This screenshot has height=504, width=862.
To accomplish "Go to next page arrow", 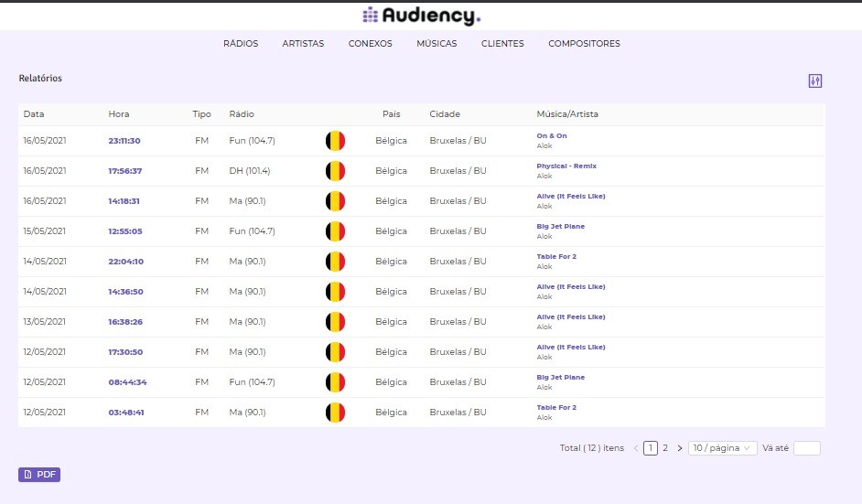I will [x=680, y=448].
